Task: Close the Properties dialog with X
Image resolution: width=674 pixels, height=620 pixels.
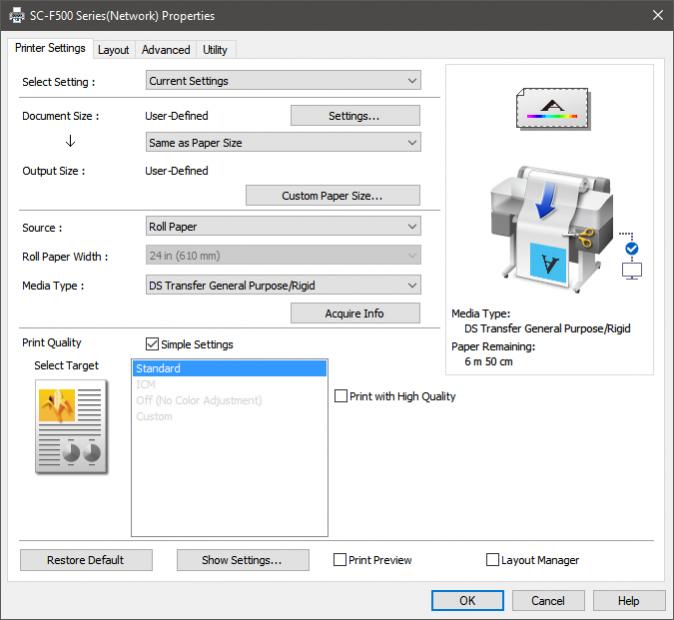Action: tap(657, 15)
